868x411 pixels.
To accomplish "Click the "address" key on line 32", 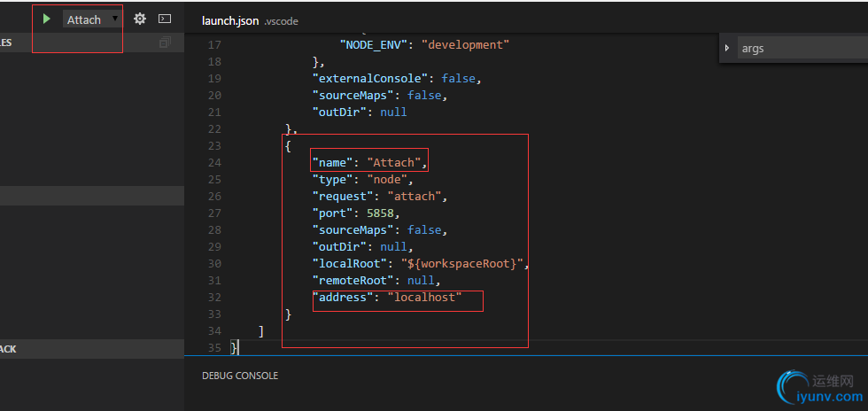I will pos(343,298).
